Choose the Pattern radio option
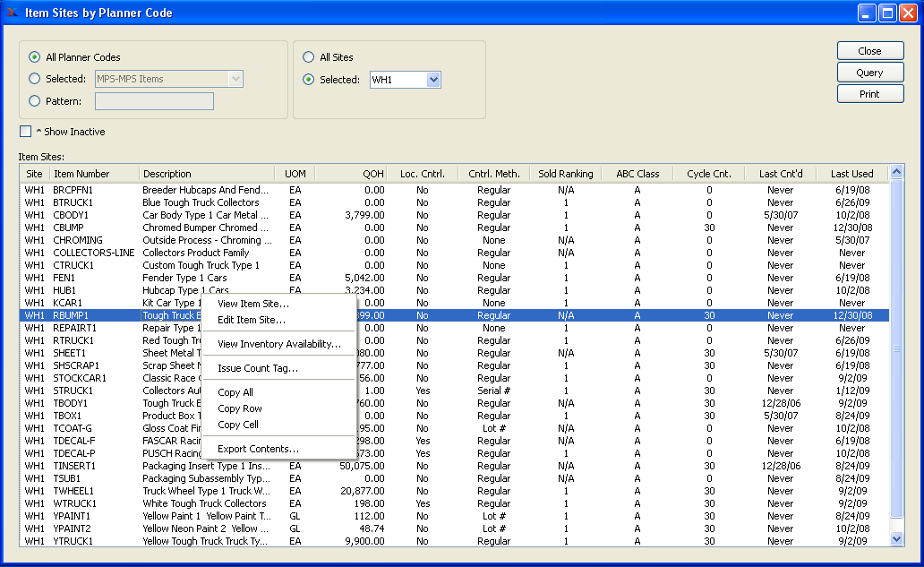The width and height of the screenshot is (924, 567). (x=35, y=101)
